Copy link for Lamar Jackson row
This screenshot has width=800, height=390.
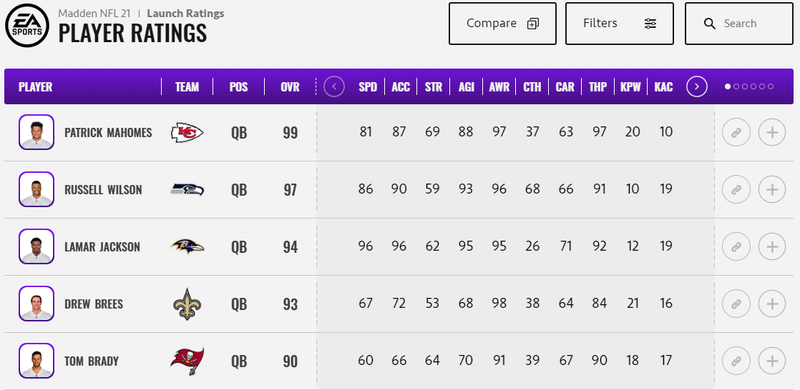(736, 247)
